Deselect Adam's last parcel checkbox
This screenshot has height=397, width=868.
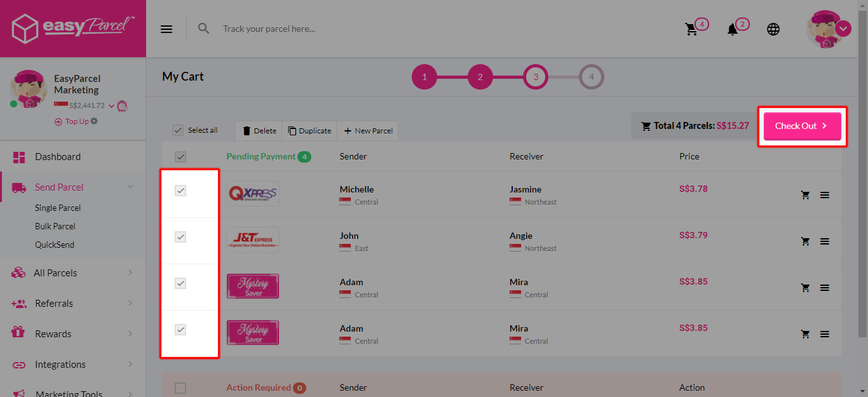point(180,329)
